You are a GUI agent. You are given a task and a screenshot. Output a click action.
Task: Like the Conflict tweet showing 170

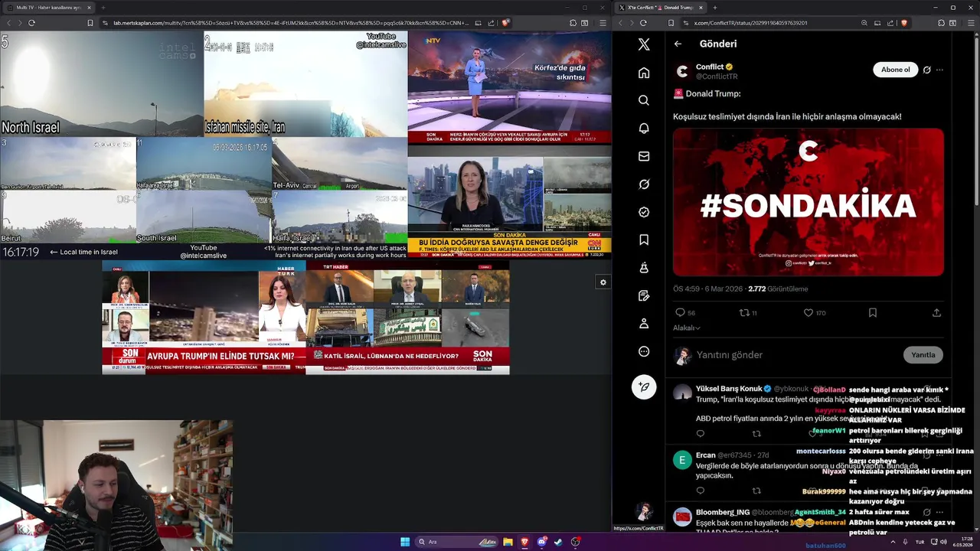(815, 313)
